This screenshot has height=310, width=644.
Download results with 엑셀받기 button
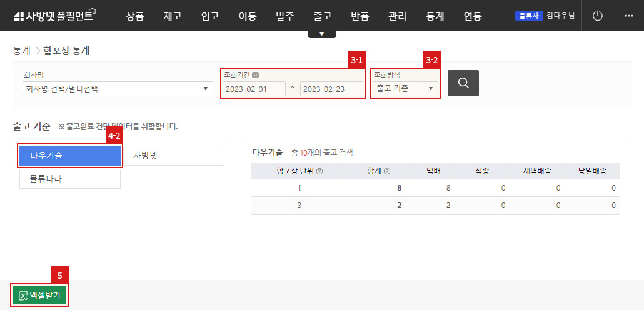click(39, 295)
